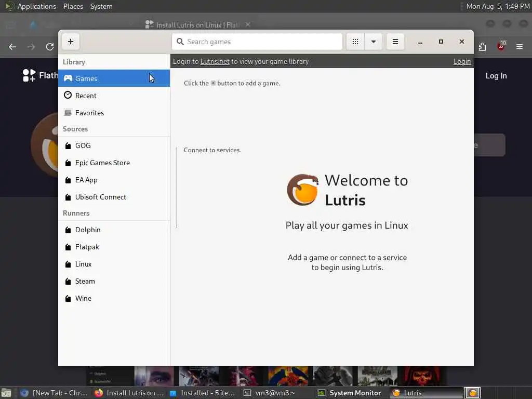The image size is (532, 399).
Task: Click the Lutris tray icon at taskbar end
Action: coord(472,393)
